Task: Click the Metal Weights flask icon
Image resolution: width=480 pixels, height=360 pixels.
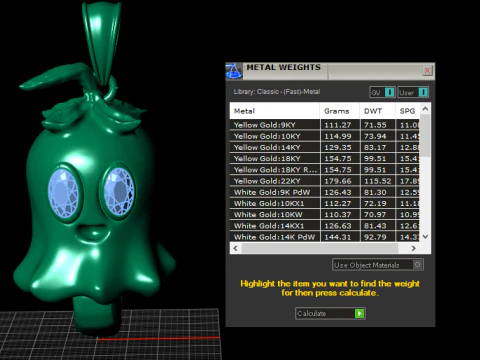Action: coord(234,71)
